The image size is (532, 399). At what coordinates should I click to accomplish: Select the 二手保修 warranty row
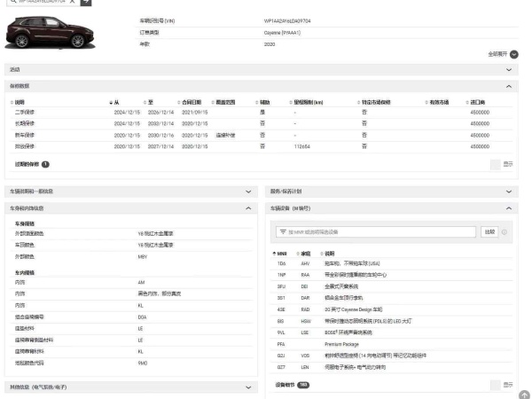pyautogui.click(x=262, y=113)
